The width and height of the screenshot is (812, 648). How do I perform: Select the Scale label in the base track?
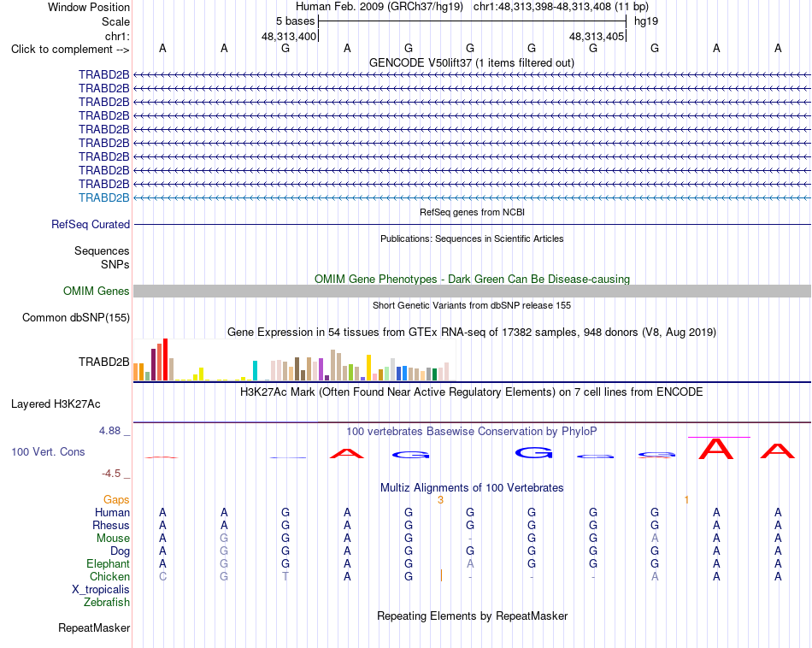coord(115,21)
